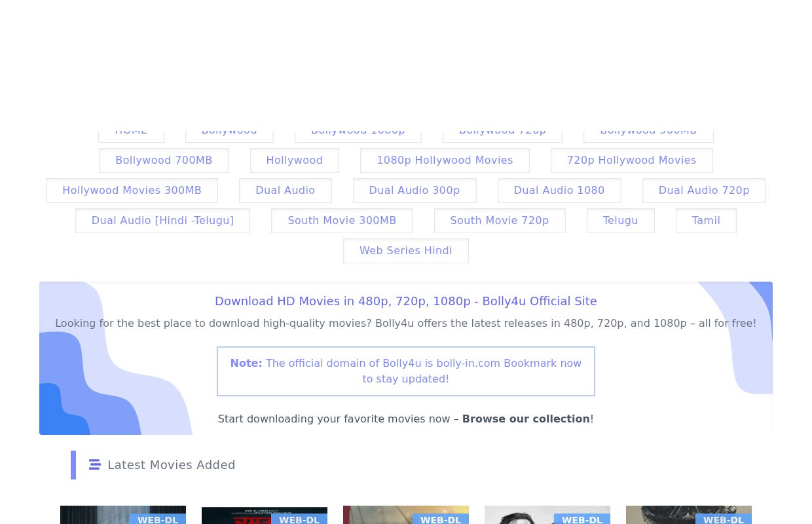Image resolution: width=812 pixels, height=524 pixels.
Task: Go to South Movie 300MB
Action: point(342,221)
